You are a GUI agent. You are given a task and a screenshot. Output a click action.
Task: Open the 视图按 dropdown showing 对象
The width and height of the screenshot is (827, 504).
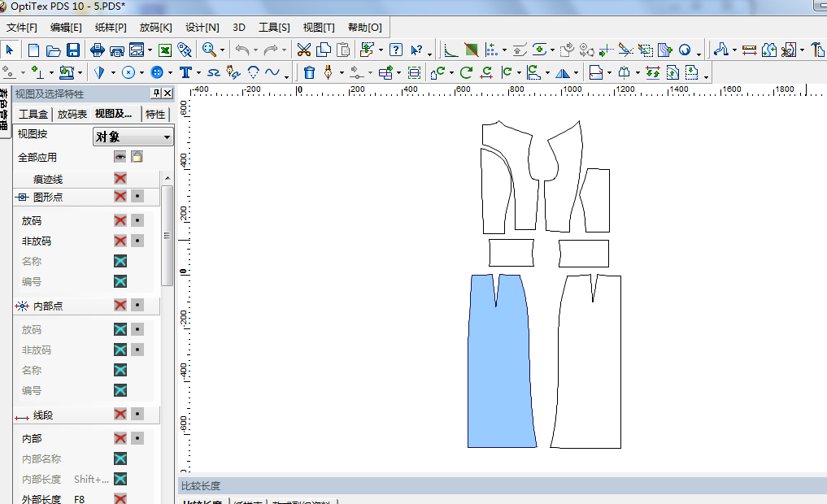tap(133, 137)
